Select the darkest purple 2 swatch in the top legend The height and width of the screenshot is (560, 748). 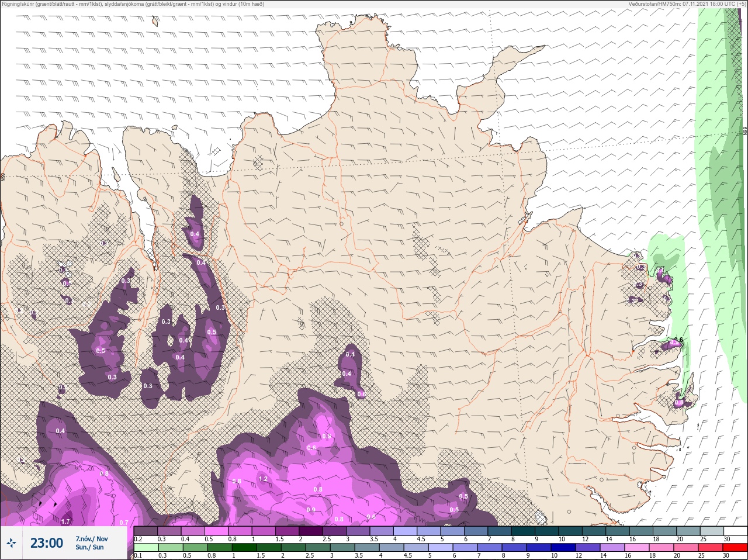click(x=311, y=531)
